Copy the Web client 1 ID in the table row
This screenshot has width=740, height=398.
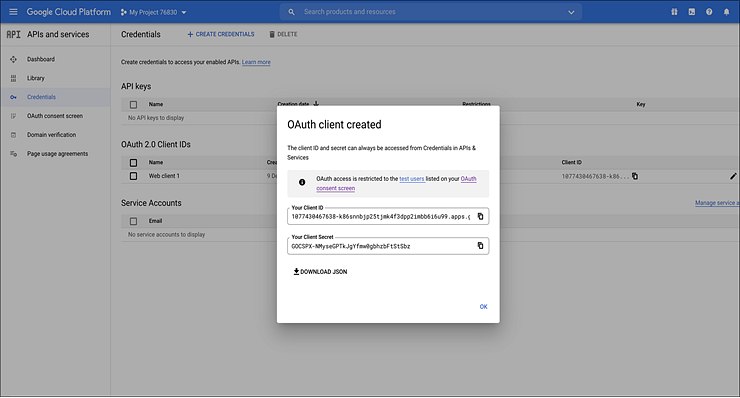point(635,176)
